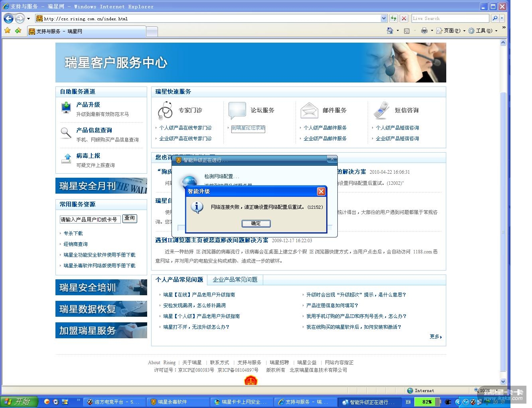
Task: Open 瑞星卡卡上网安全 taskbar button
Action: (241, 402)
